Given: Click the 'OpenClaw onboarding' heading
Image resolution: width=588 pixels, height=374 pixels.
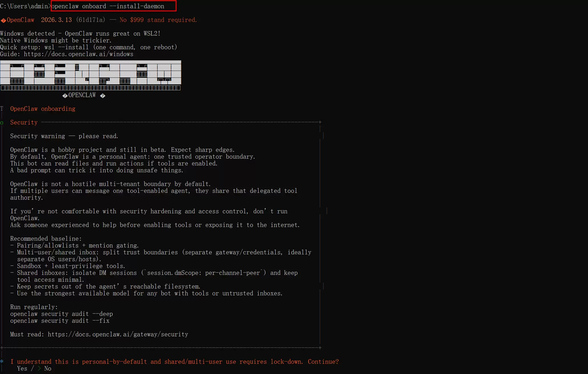Looking at the screenshot, I should click(43, 109).
